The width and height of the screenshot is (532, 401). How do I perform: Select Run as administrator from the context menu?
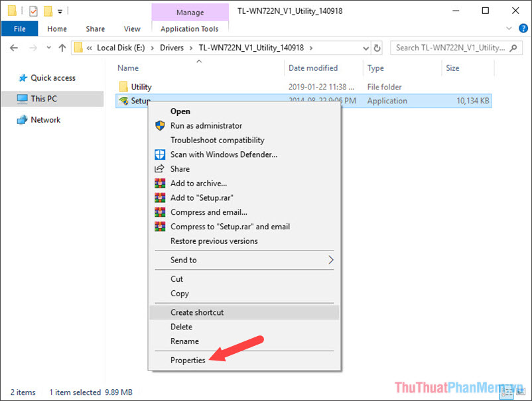[205, 125]
